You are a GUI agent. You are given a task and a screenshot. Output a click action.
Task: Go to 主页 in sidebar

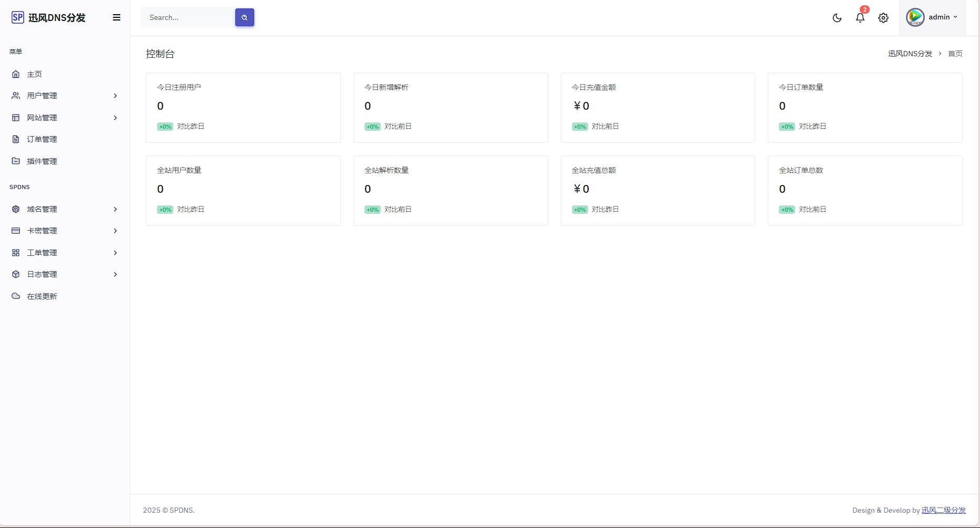pyautogui.click(x=35, y=74)
